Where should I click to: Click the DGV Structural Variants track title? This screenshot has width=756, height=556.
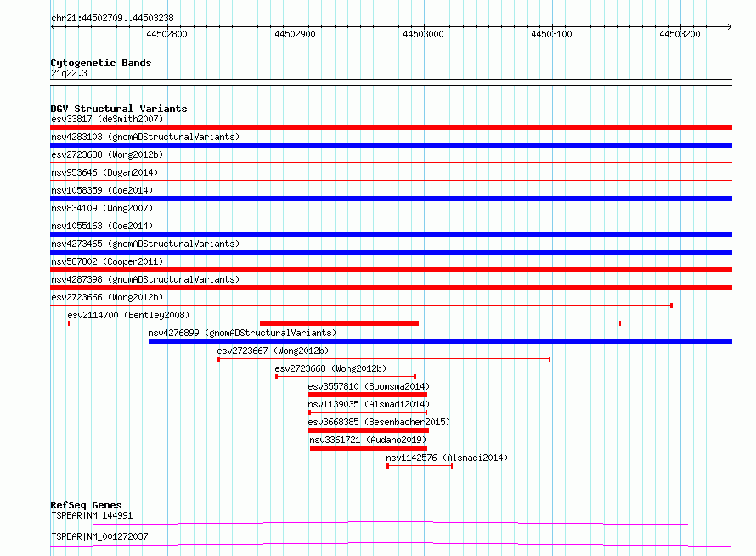point(119,109)
